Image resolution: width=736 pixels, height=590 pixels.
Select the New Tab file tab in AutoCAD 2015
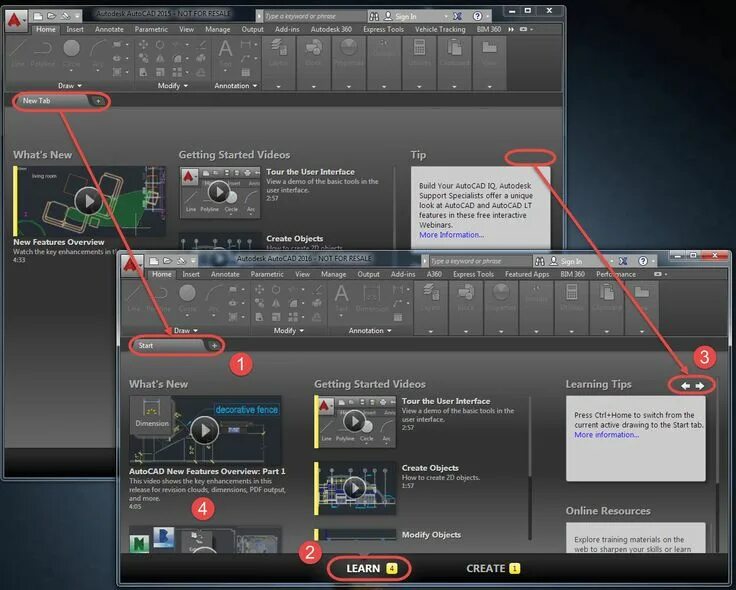point(53,100)
